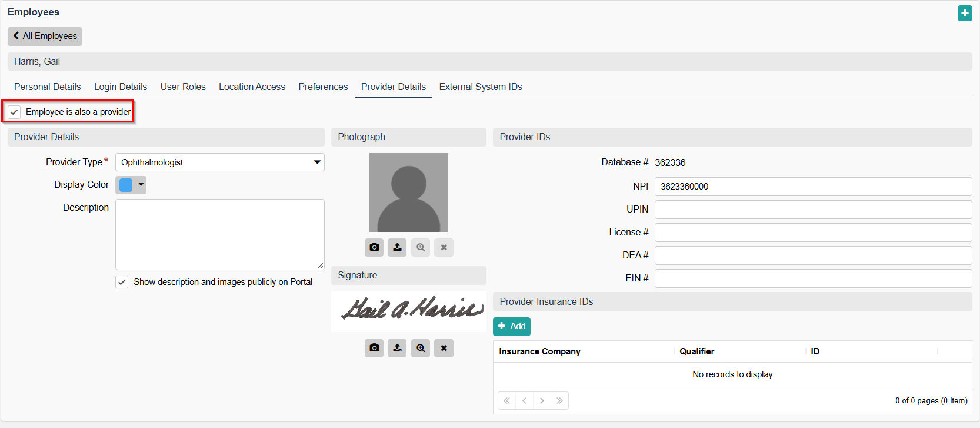Click the camera icon under the photograph
The height and width of the screenshot is (428, 980).
click(374, 247)
